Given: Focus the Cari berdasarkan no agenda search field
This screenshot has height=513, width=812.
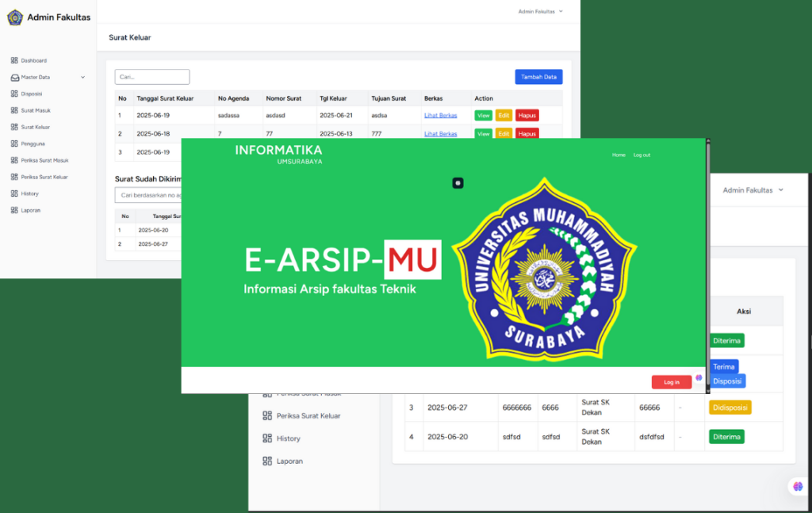Looking at the screenshot, I should 148,195.
